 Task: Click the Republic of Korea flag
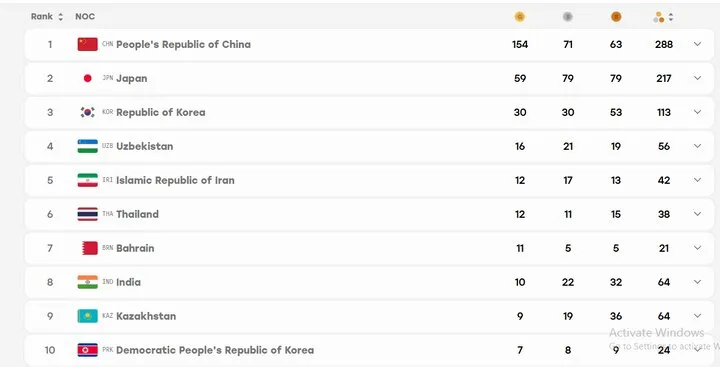pos(87,112)
